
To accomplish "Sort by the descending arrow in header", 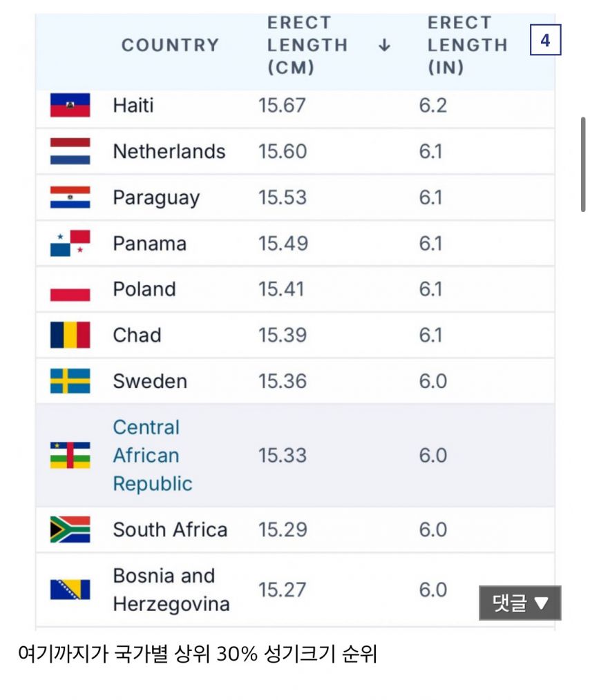I will [385, 46].
